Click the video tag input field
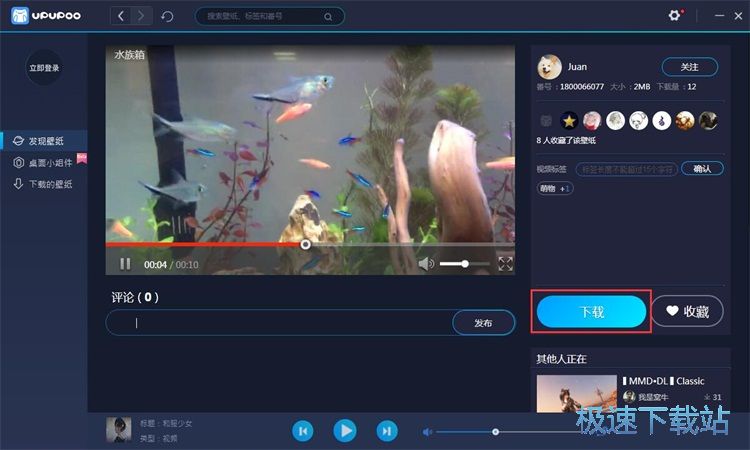Image resolution: width=750 pixels, height=450 pixels. point(626,169)
